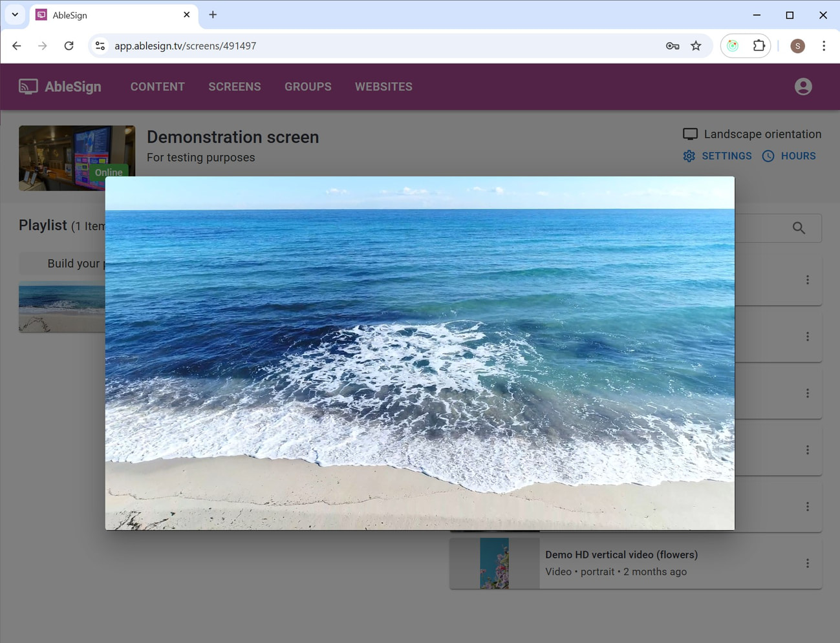Open the WEBSITES menu item
Screen dimensions: 840x643
383,87
